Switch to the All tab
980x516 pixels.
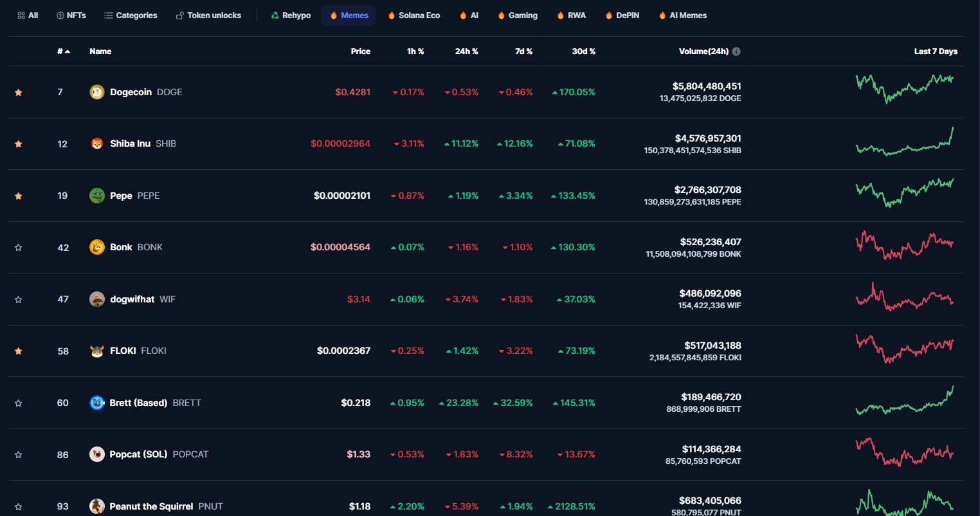click(x=28, y=15)
